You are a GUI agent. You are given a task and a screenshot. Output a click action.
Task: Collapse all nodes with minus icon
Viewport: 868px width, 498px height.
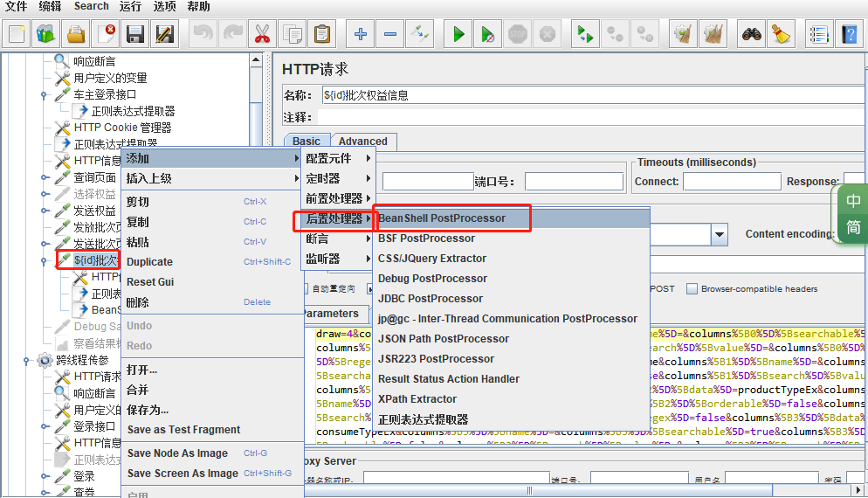point(390,34)
